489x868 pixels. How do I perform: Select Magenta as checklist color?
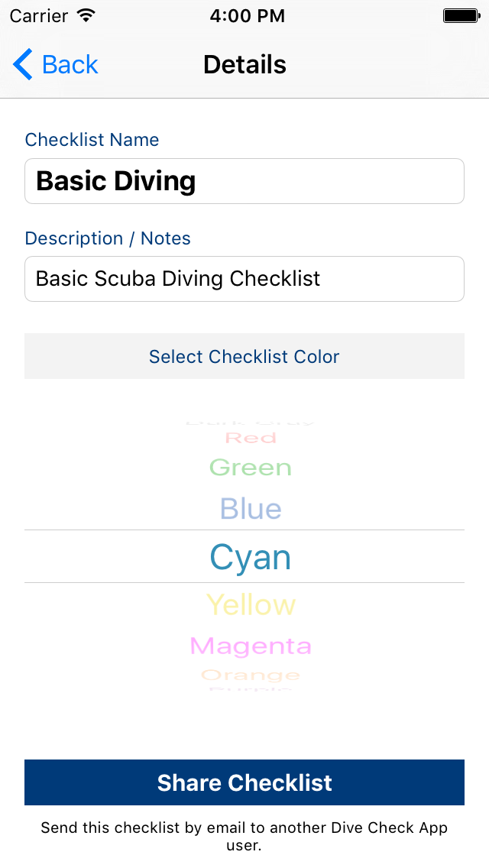click(251, 646)
